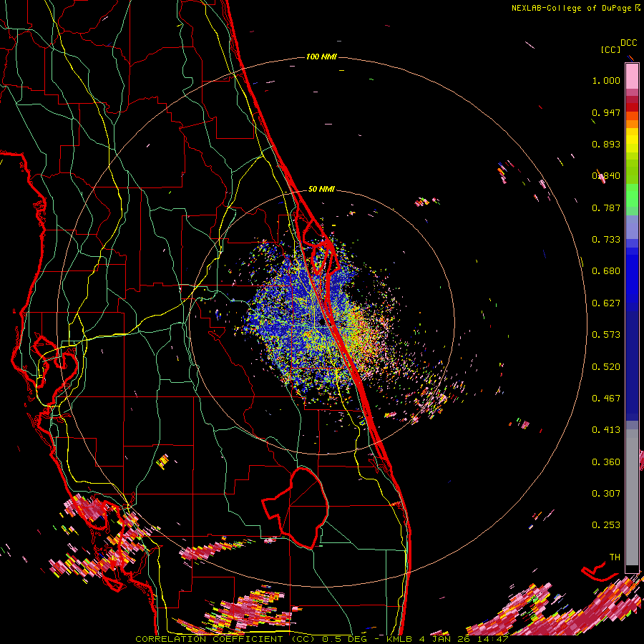644x644 pixels.
Task: Select the 1.000 scale value
Action: [x=606, y=80]
